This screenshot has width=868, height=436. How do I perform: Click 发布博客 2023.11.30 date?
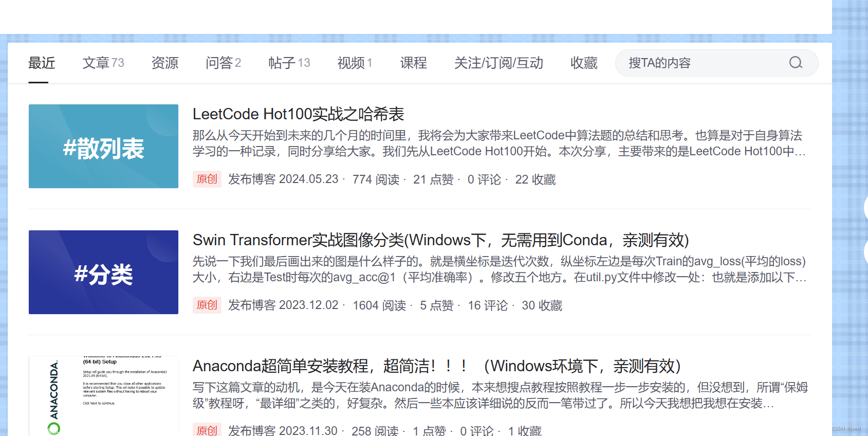click(x=283, y=430)
